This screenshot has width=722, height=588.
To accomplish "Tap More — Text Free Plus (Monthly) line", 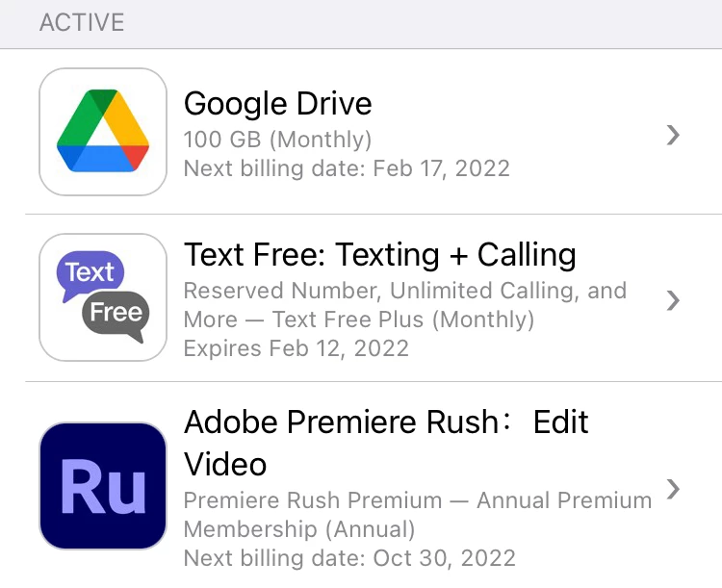I will click(x=359, y=320).
